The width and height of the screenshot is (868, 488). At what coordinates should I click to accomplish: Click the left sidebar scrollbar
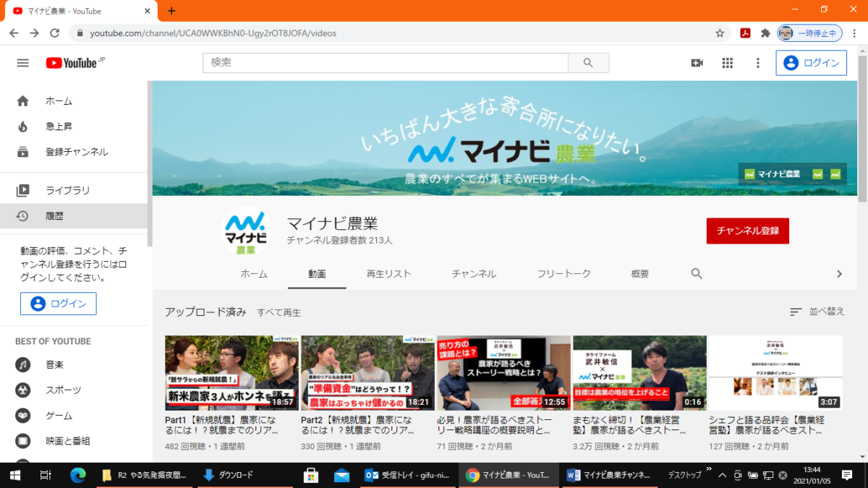(150, 163)
